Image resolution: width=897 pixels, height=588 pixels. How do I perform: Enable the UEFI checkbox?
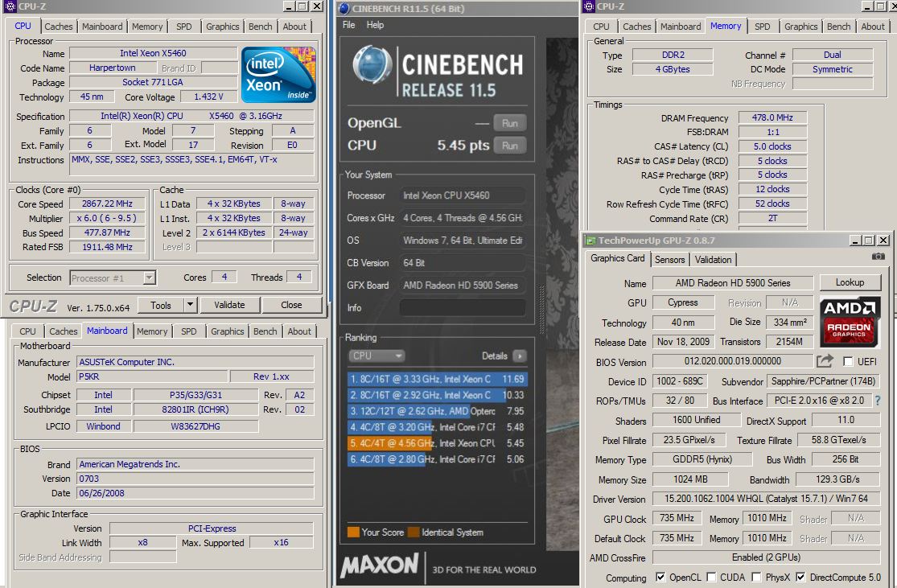848,362
